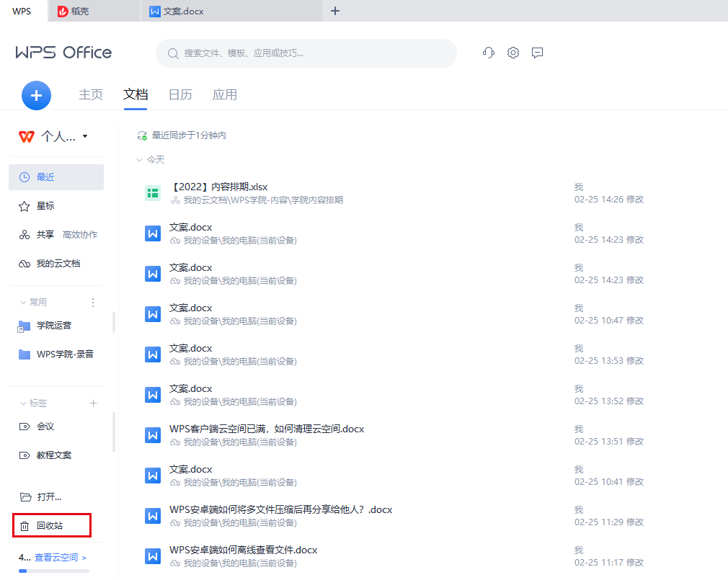
Task: Click Word icon of 多文件压缩 document
Action: tap(153, 517)
